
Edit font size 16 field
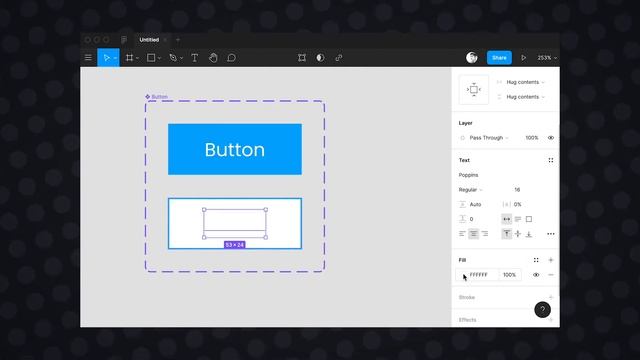point(517,190)
